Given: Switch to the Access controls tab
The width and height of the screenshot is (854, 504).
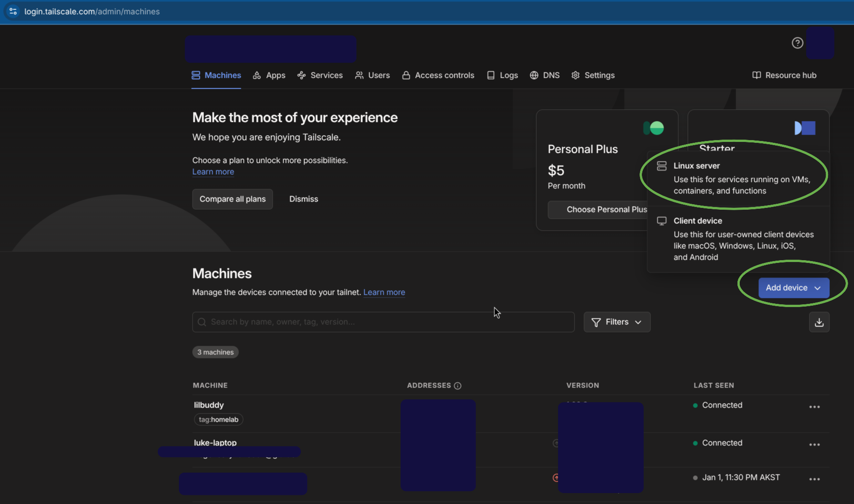Looking at the screenshot, I should point(438,75).
